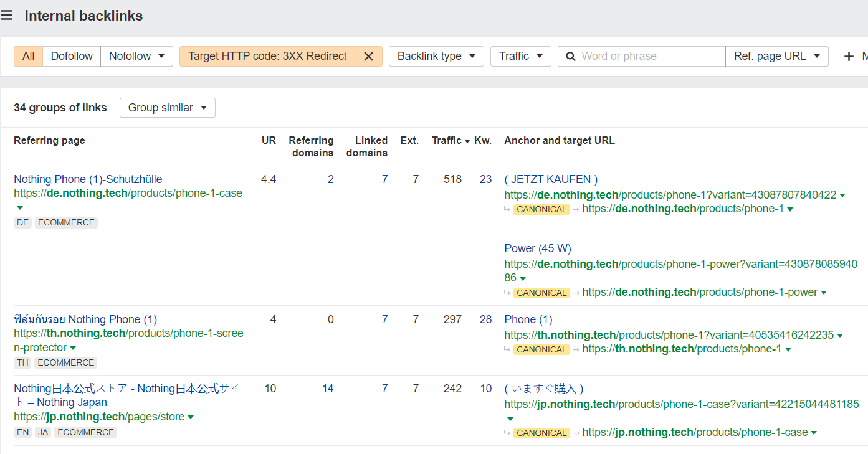
Task: Open the Group similar dropdown
Action: 167,108
